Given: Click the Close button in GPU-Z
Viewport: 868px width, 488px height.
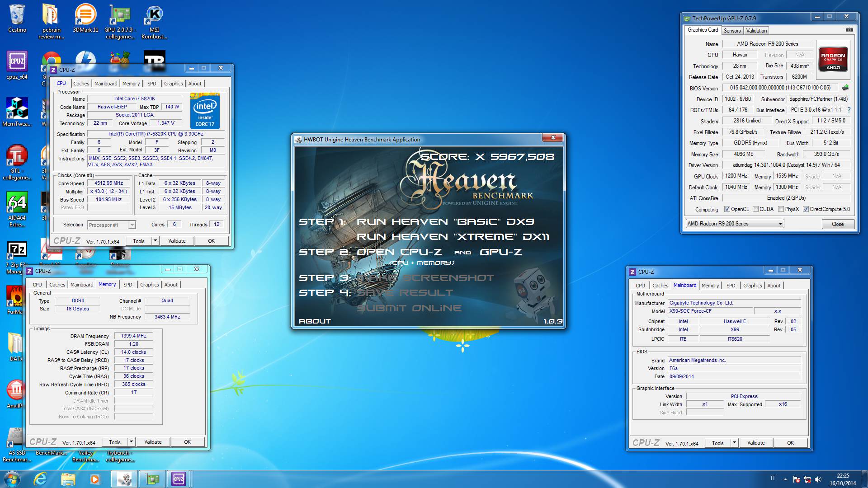Looking at the screenshot, I should coord(838,224).
